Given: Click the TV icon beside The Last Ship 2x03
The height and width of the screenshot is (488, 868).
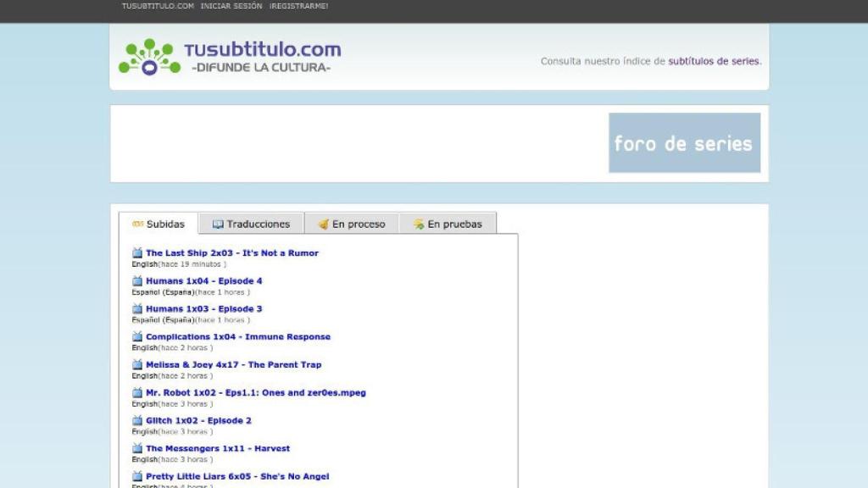Looking at the screenshot, I should tap(137, 252).
